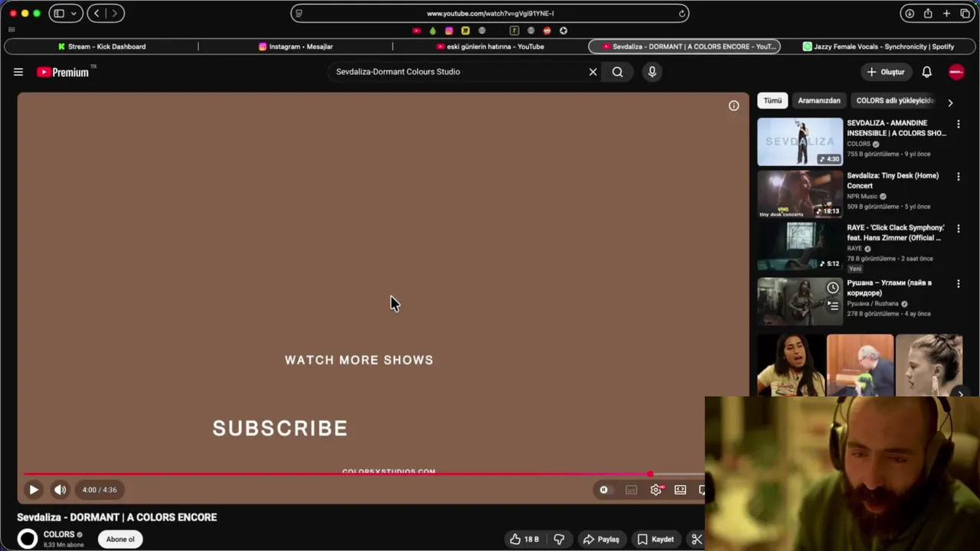
Task: Switch to the Stream - Kick Dashboard tab
Action: (101, 47)
